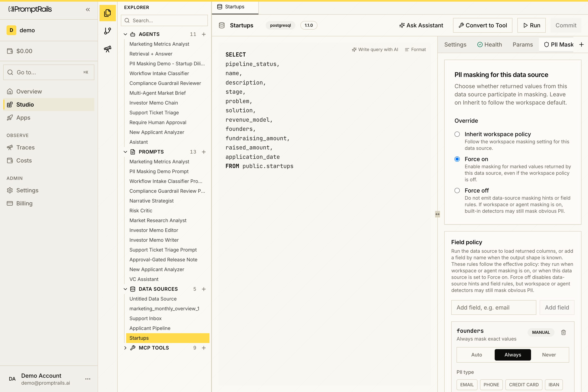Viewport: 588px width, 392px height.
Task: Click the plus icon next to PII Mask tab
Action: tap(581, 45)
